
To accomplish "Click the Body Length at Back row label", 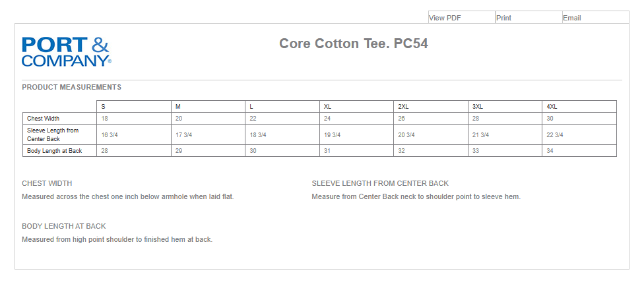I will point(54,151).
